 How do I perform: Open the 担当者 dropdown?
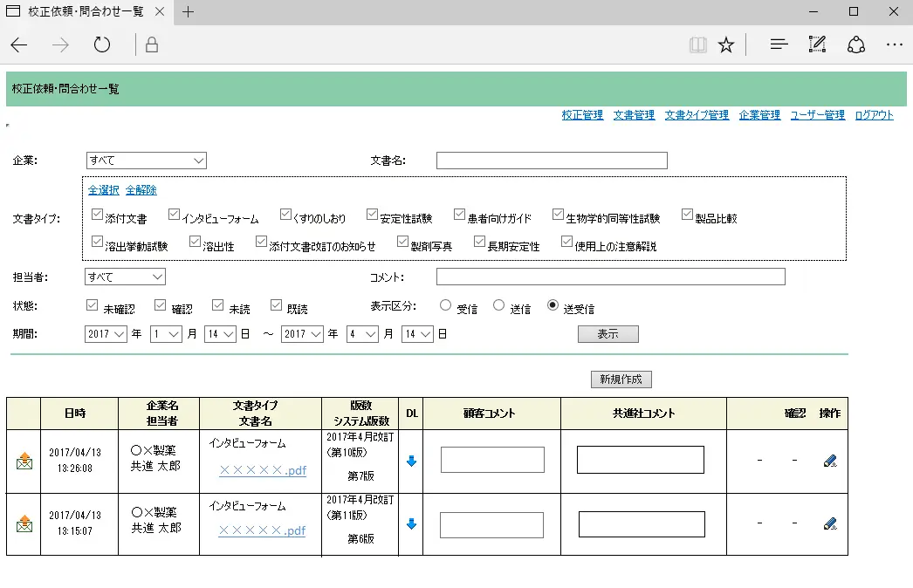coord(125,277)
